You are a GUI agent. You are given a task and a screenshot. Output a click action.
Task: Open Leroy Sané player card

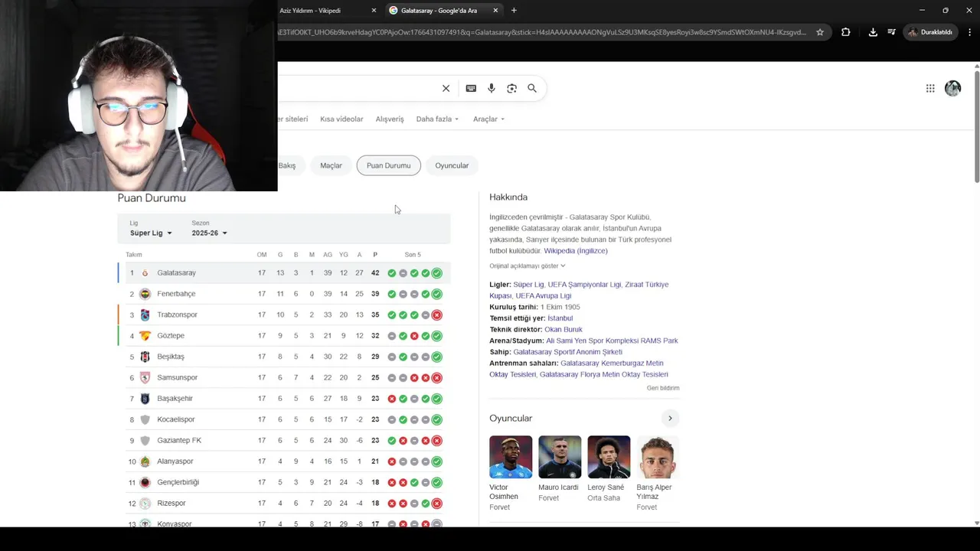tap(609, 469)
